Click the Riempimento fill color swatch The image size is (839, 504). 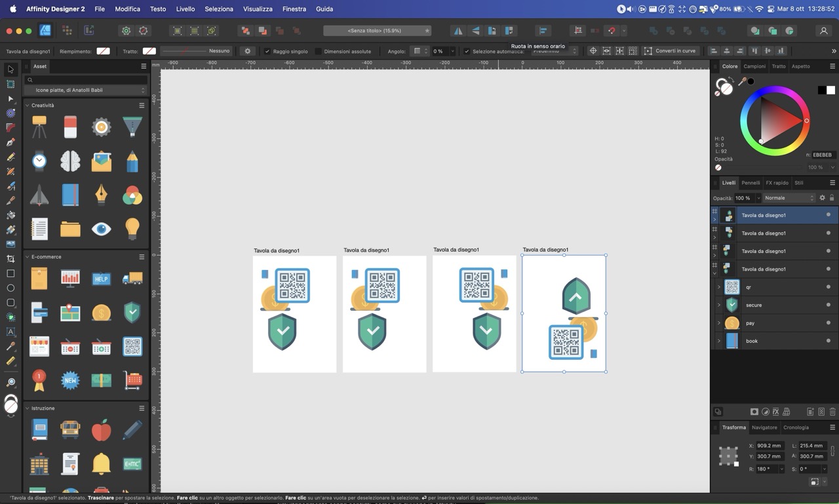point(103,51)
